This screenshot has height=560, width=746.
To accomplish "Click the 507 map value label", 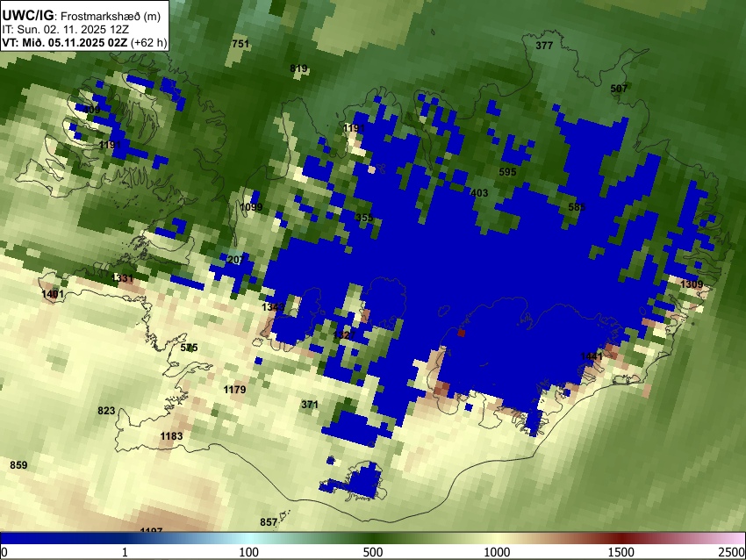I will point(619,89).
